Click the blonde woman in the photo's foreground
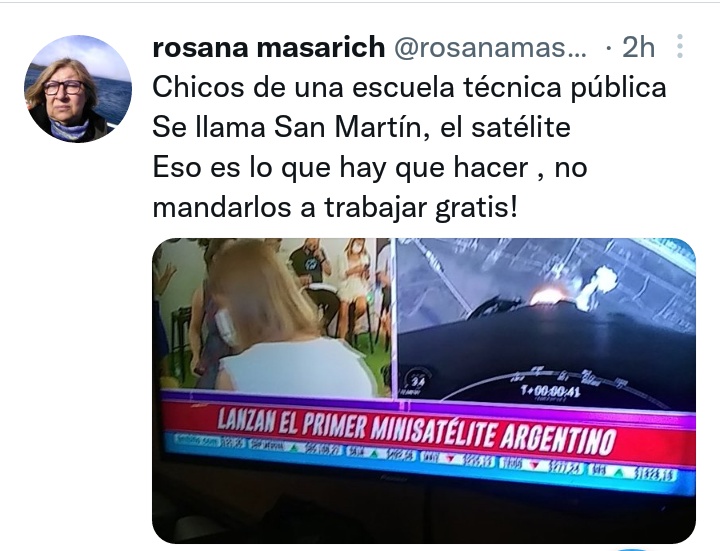The image size is (720, 551). (287, 321)
